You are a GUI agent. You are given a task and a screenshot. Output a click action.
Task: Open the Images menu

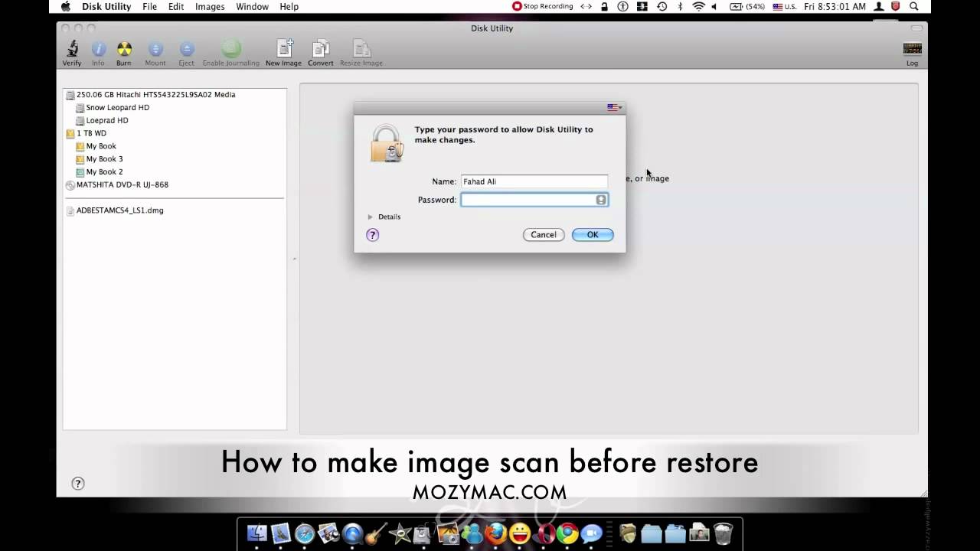(x=210, y=6)
